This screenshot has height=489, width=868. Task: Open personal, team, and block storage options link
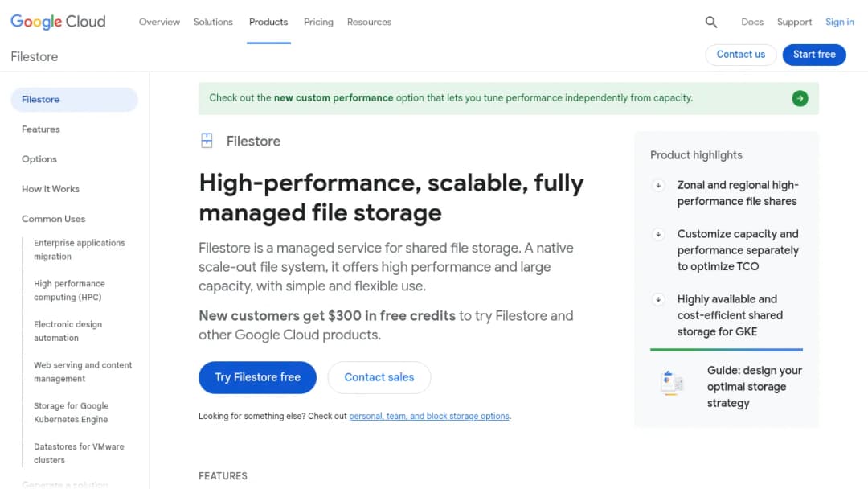click(429, 416)
